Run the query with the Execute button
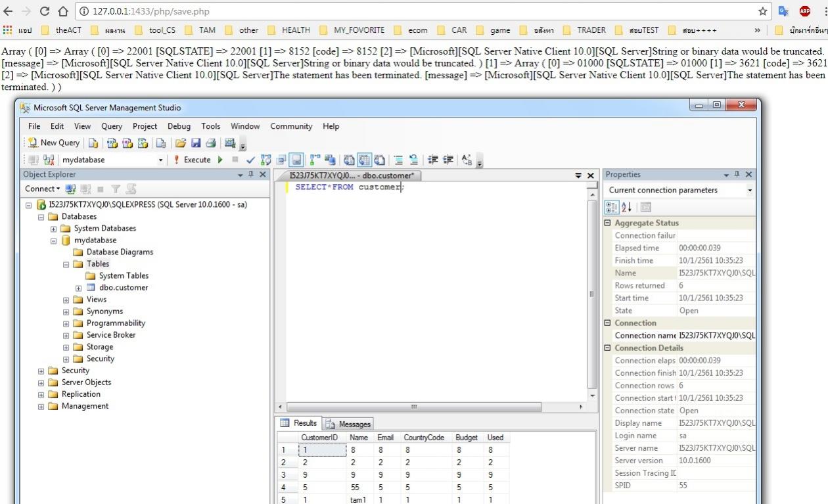 click(x=192, y=160)
